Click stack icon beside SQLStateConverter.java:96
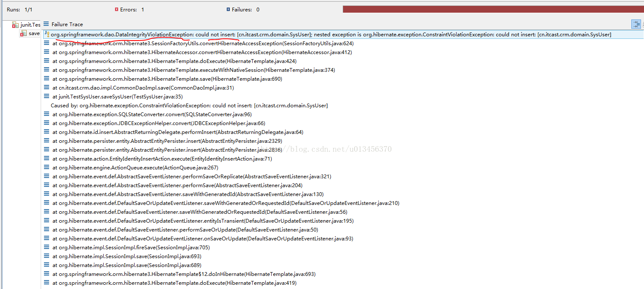 click(47, 114)
